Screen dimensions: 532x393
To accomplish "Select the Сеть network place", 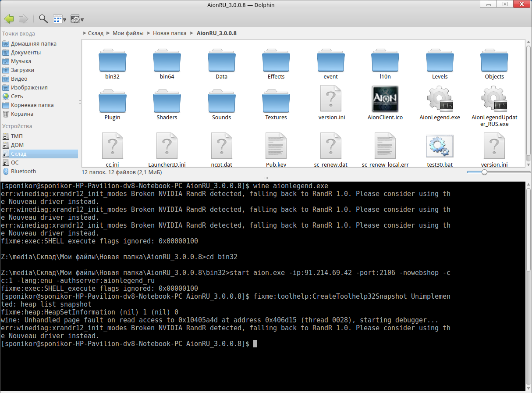I will click(17, 96).
